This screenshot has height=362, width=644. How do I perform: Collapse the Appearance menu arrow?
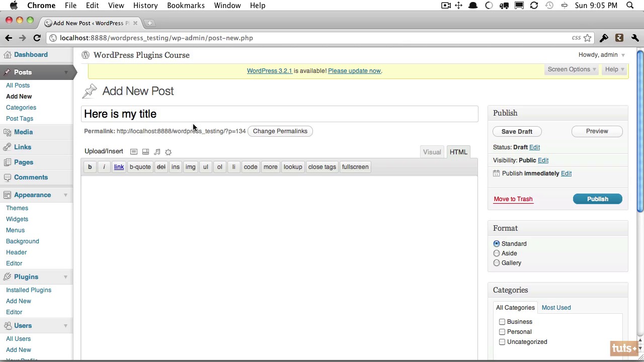(66, 195)
